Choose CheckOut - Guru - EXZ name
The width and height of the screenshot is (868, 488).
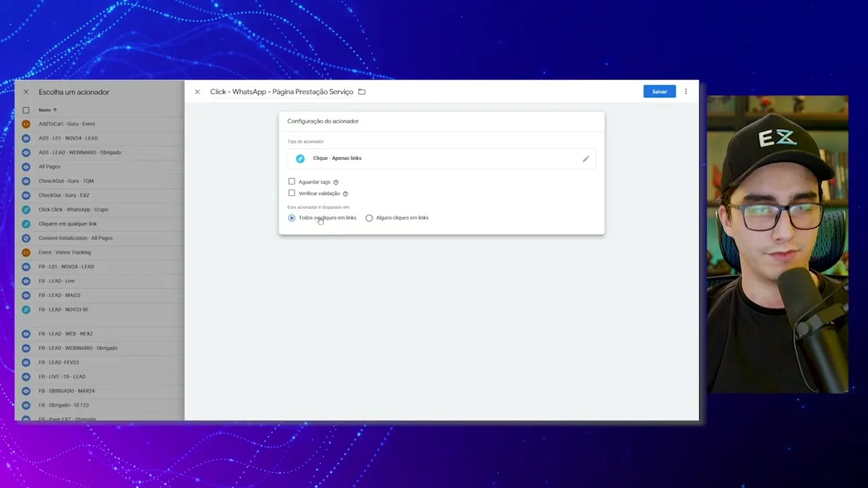(x=64, y=195)
